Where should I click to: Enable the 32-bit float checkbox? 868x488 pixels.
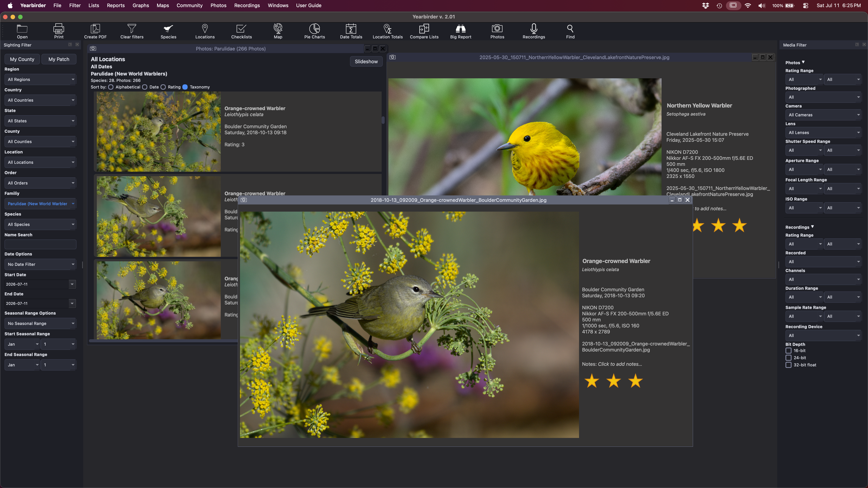(789, 365)
